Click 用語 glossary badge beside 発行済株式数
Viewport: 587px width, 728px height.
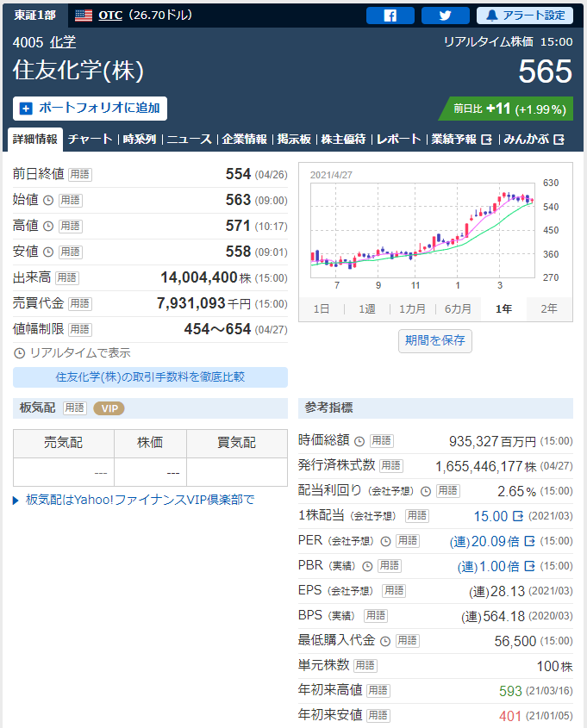(x=391, y=466)
